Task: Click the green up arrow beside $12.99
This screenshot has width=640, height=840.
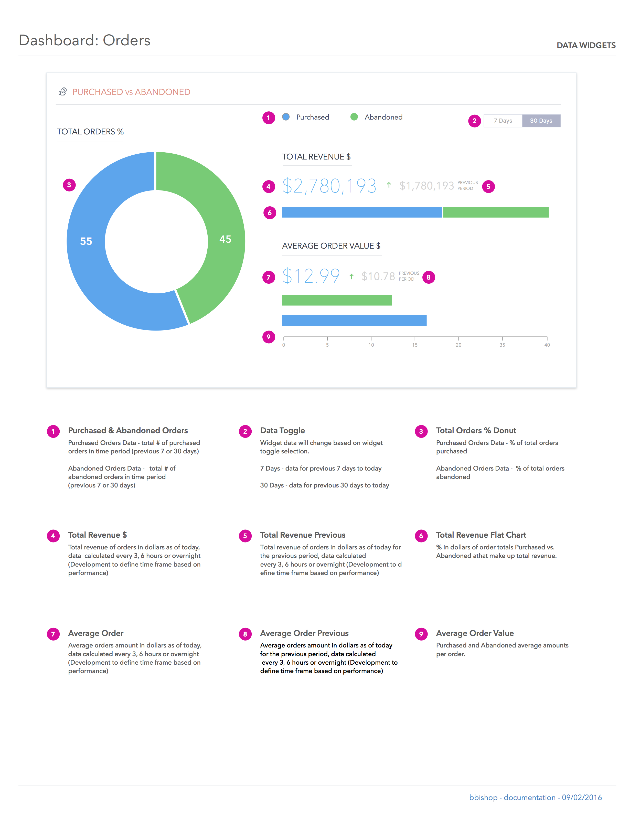Action: 351,277
